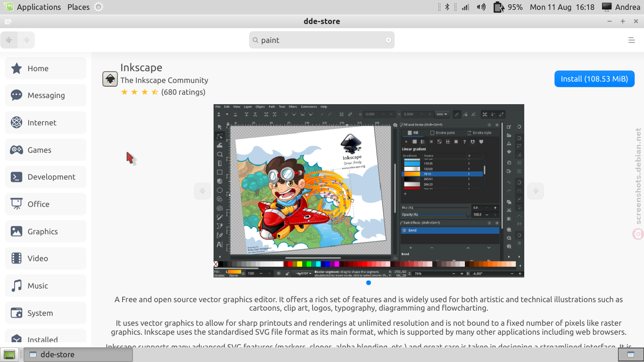Clear the search field text
The height and width of the screenshot is (362, 644).
pos(388,40)
